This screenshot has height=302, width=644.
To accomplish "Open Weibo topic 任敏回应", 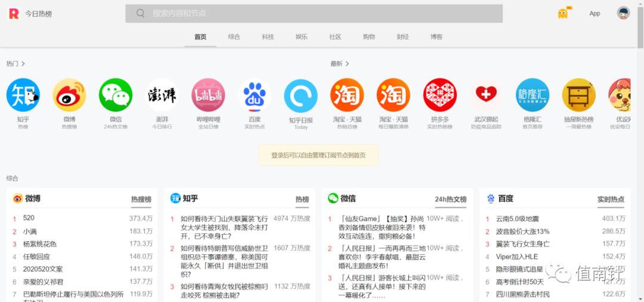I will tap(36, 257).
